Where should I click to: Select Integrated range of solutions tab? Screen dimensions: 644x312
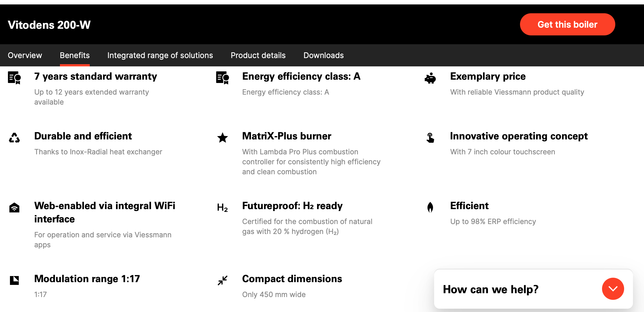[x=160, y=55]
